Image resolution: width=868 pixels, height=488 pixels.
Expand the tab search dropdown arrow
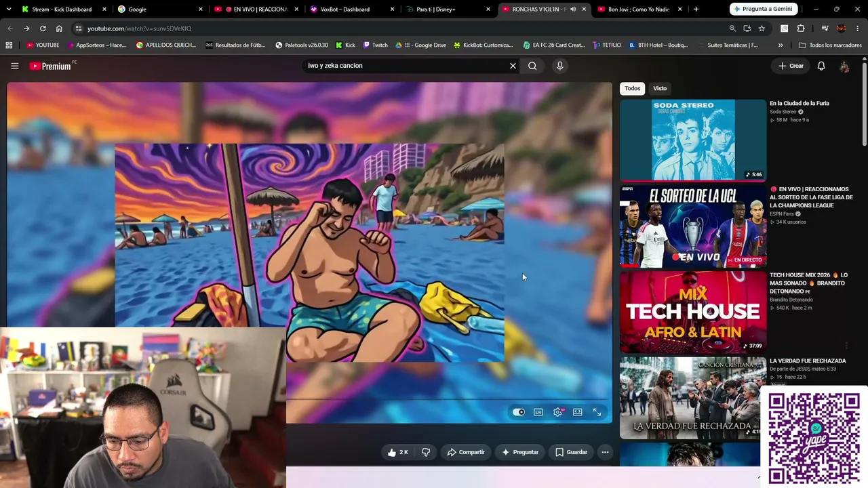[9, 9]
